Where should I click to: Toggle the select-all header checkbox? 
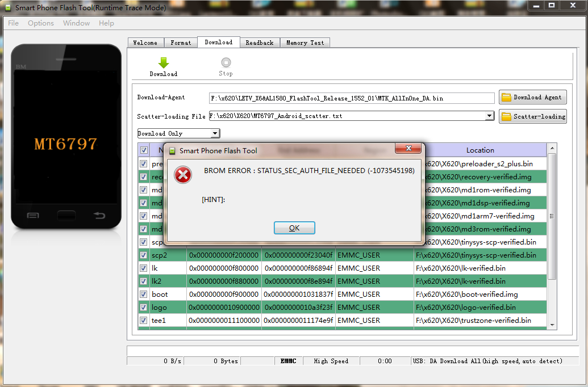pyautogui.click(x=144, y=150)
